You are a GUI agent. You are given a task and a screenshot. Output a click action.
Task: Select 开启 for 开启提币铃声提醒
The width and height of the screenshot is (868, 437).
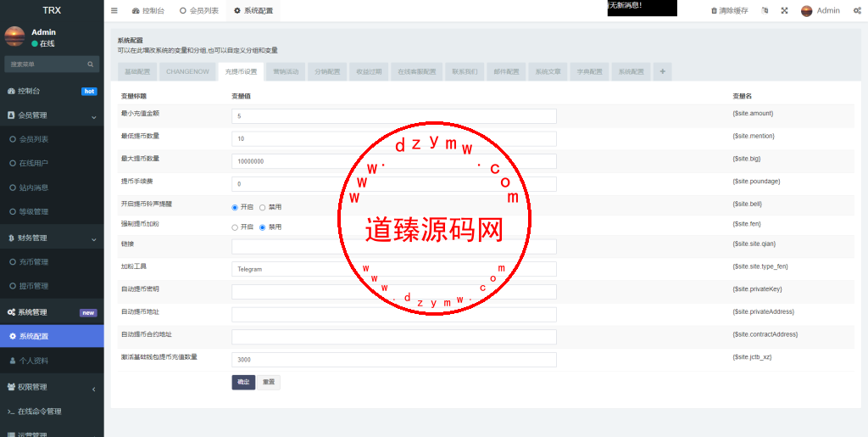(235, 207)
